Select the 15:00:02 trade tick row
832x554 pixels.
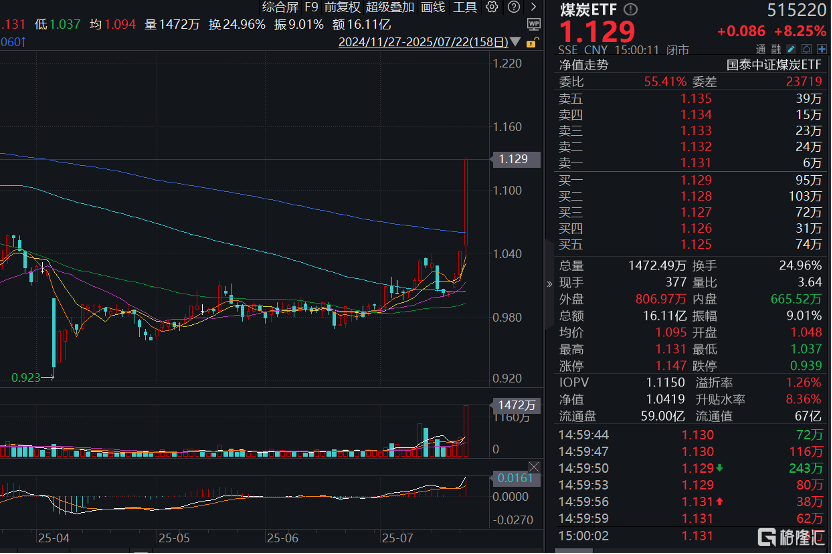690,536
